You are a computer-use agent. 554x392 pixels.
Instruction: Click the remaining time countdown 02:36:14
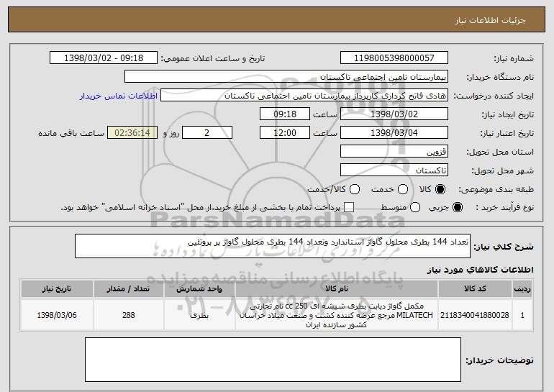[132, 133]
